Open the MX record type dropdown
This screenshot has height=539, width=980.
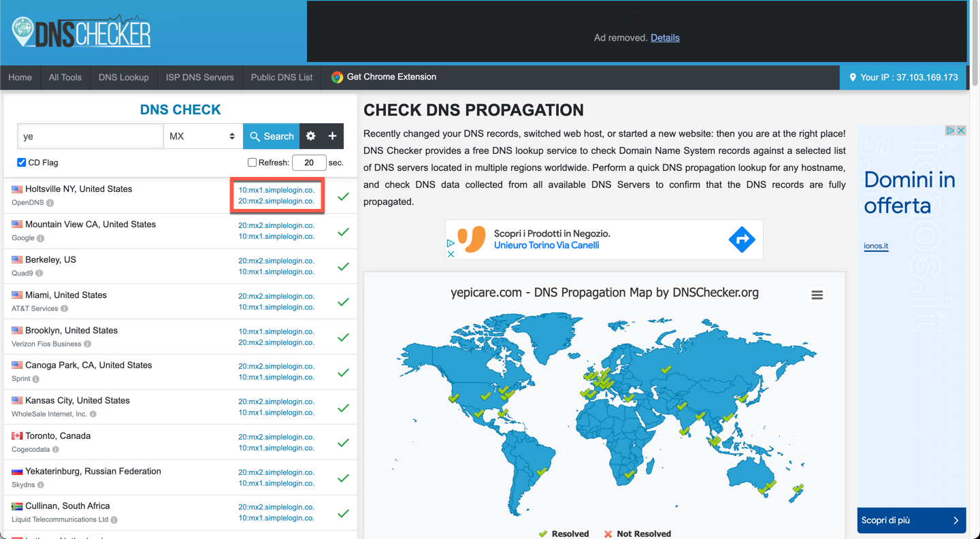(x=202, y=136)
